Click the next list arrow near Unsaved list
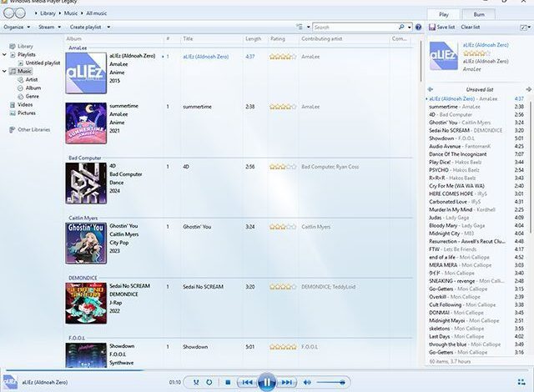Screen dimensions: 534x392 pos(528,89)
